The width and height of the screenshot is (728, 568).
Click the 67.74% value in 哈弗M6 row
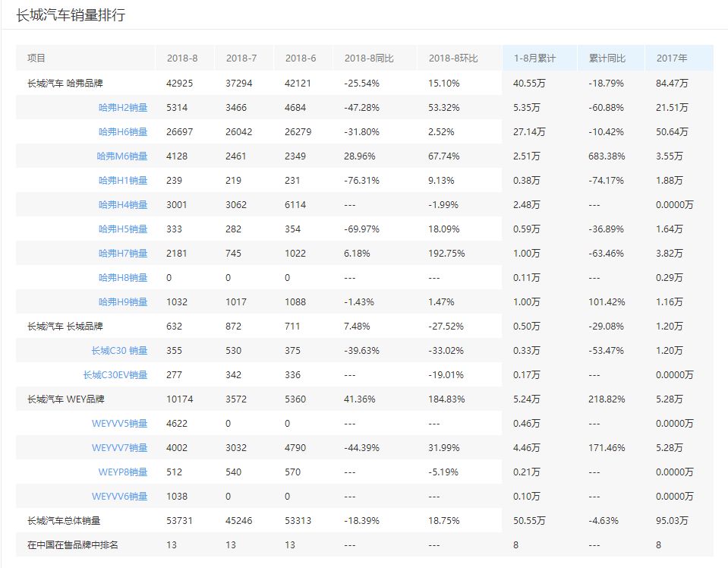point(444,156)
